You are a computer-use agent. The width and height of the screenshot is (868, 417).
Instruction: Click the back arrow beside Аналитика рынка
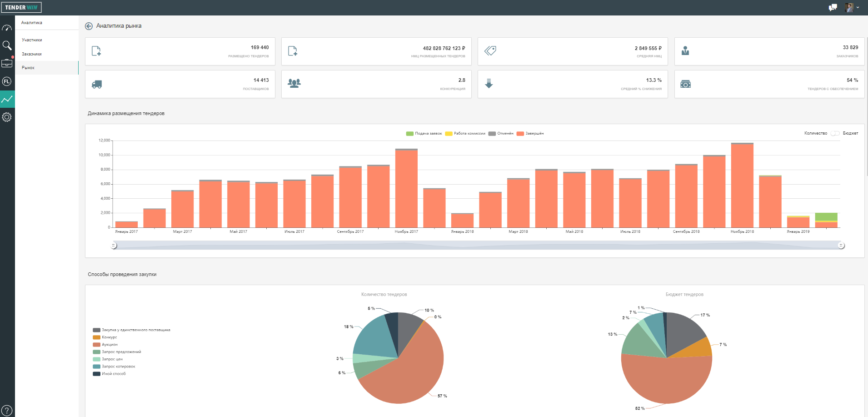click(89, 26)
